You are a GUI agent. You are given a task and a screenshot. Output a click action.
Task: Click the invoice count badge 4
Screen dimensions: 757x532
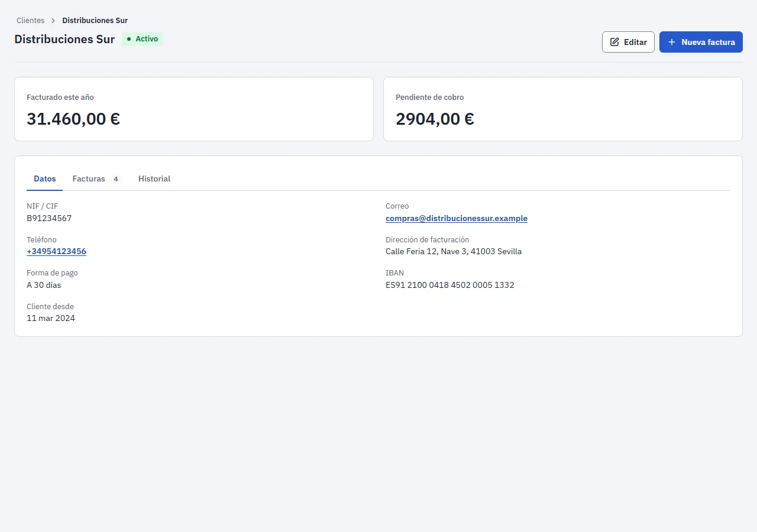point(116,179)
